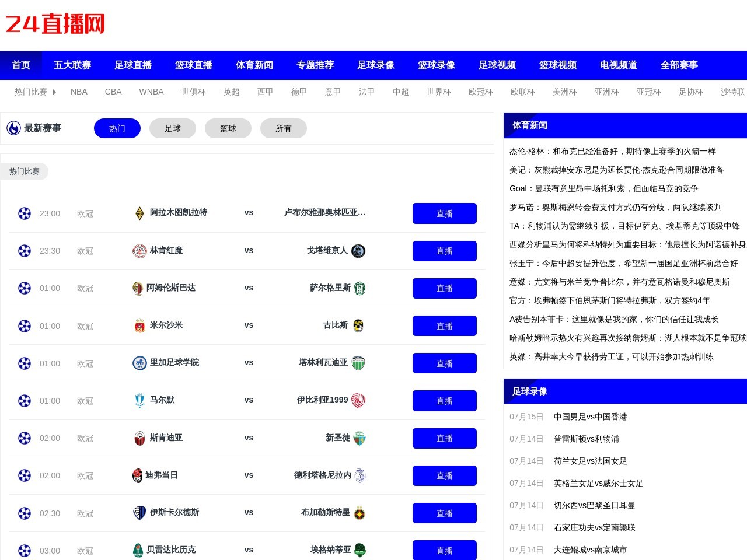Select the 马尔默 team emblem

[x=139, y=401]
